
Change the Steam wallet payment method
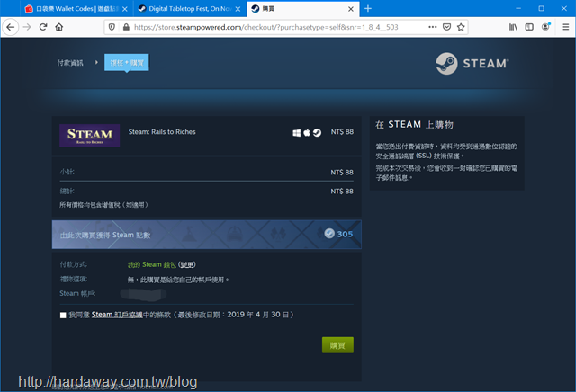coord(187,264)
